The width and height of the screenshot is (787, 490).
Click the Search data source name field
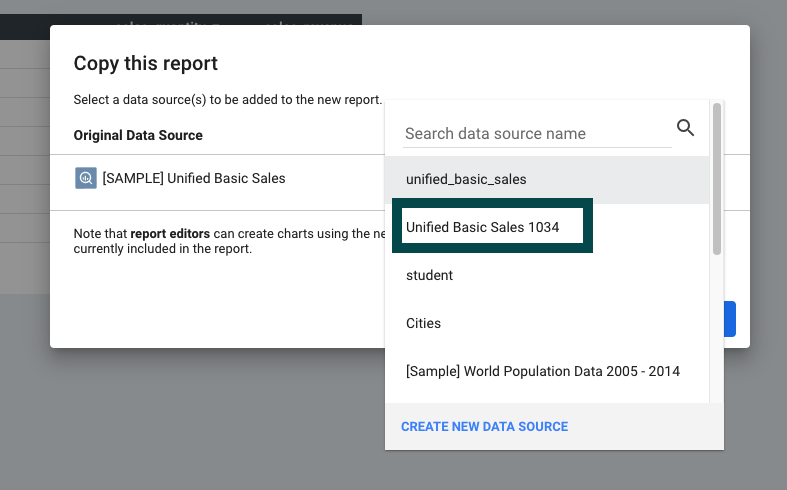[537, 134]
